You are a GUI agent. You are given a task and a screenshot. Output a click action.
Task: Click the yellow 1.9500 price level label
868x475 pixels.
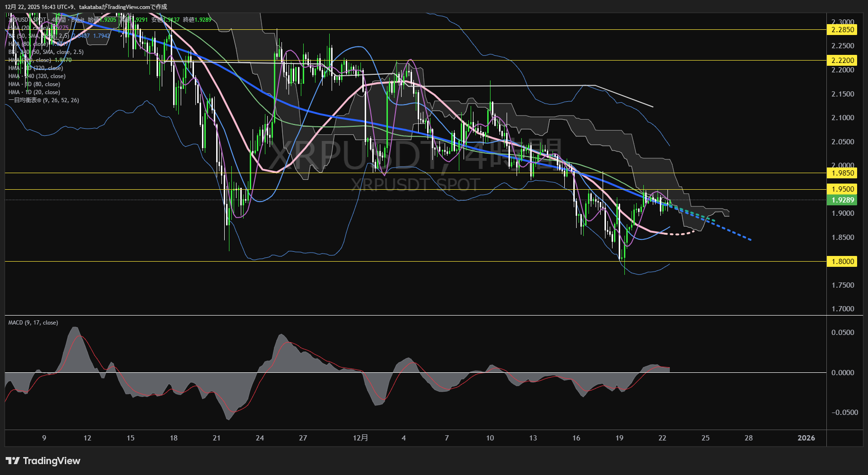pos(842,189)
